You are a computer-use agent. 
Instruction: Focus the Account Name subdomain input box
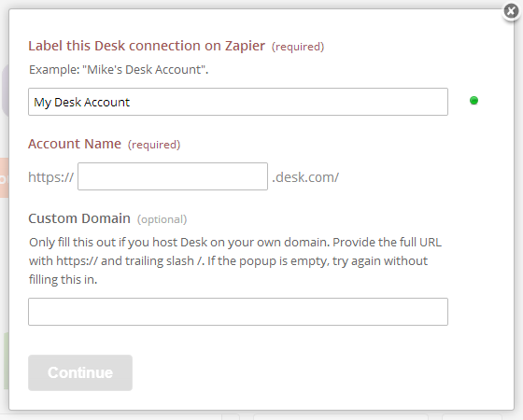pyautogui.click(x=173, y=176)
